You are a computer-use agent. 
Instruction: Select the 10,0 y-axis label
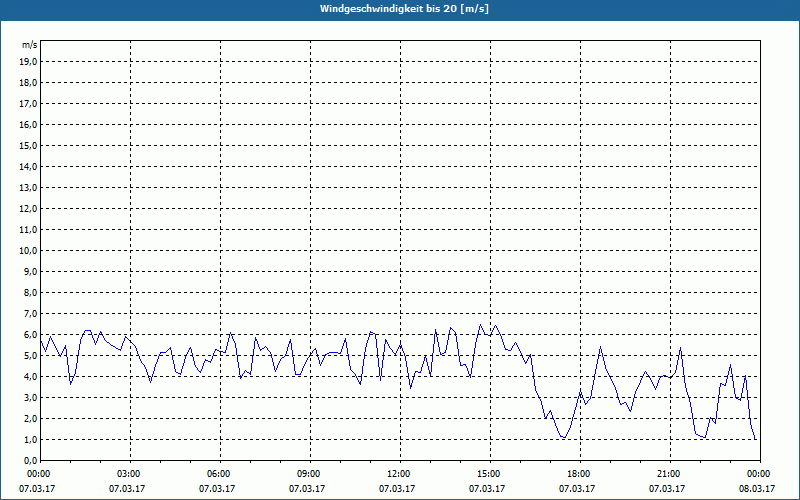click(28, 251)
